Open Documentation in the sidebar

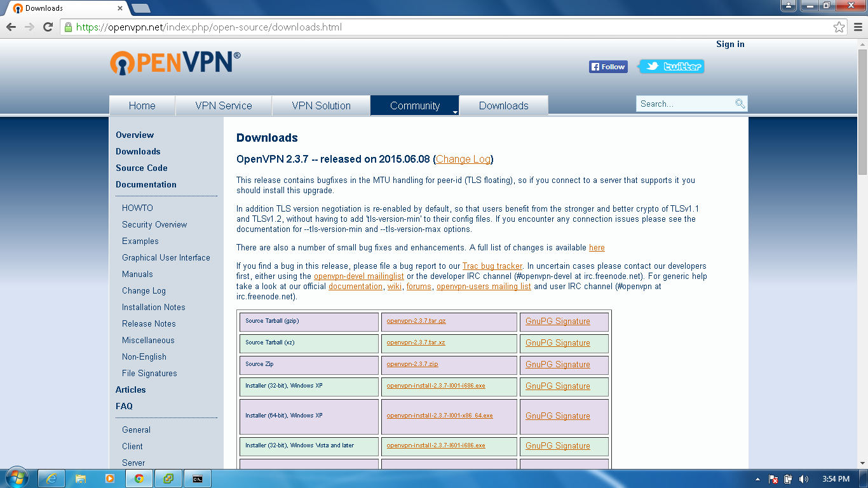[x=146, y=184]
